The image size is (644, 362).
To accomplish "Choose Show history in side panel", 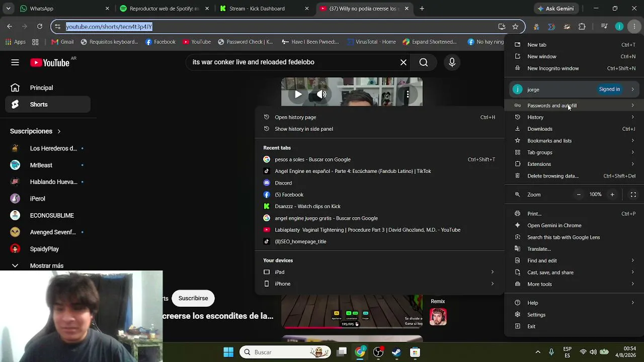I will pos(380,129).
